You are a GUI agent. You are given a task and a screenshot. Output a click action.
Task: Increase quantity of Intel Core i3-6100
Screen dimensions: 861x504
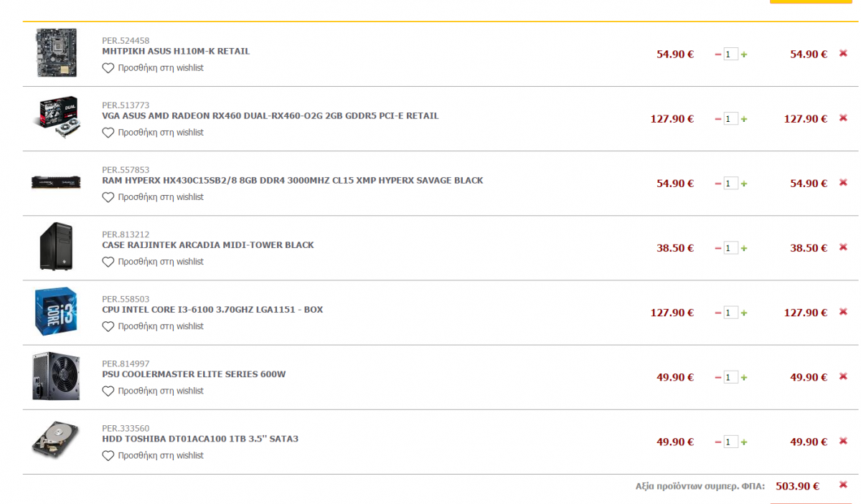coord(744,313)
